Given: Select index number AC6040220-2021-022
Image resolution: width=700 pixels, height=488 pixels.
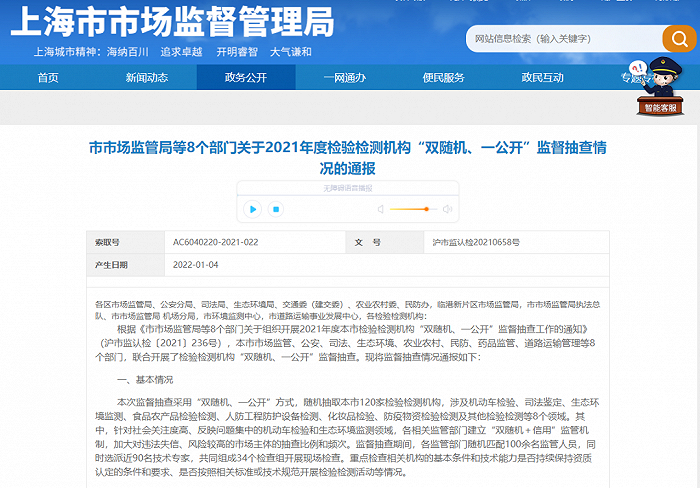Looking at the screenshot, I should tap(216, 242).
